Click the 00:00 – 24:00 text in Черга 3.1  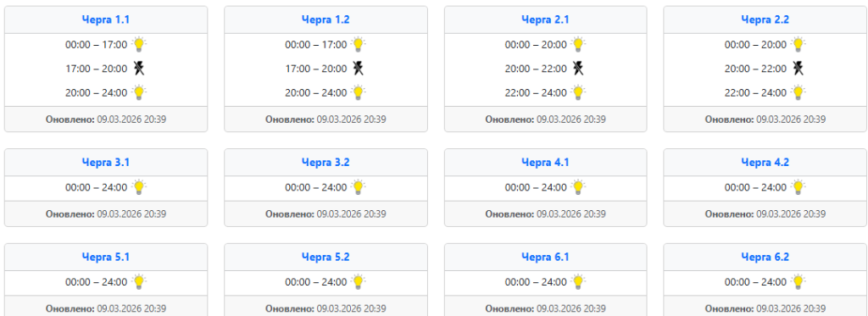[97, 187]
